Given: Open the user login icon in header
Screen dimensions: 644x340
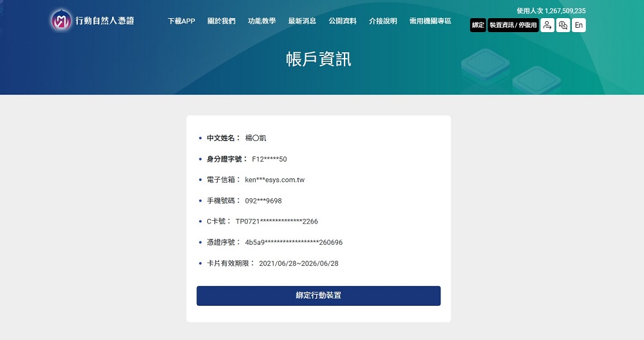Looking at the screenshot, I should 547,25.
